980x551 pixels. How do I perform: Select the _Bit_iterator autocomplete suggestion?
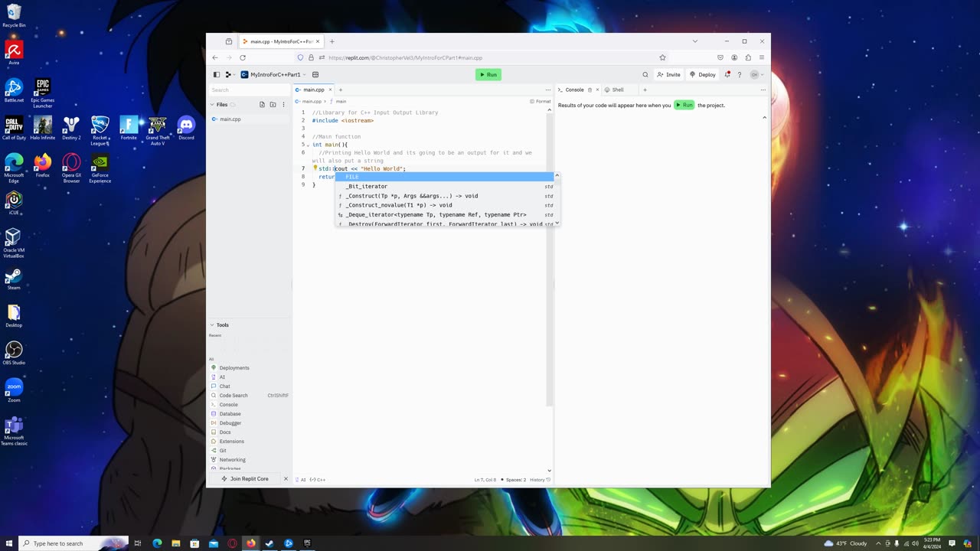coord(444,186)
